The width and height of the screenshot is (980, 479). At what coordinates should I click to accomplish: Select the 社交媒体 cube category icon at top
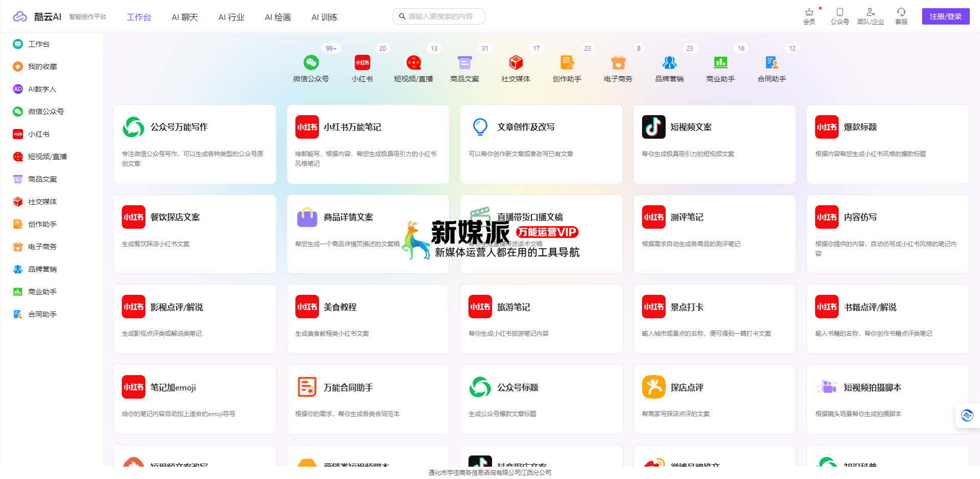[x=516, y=62]
